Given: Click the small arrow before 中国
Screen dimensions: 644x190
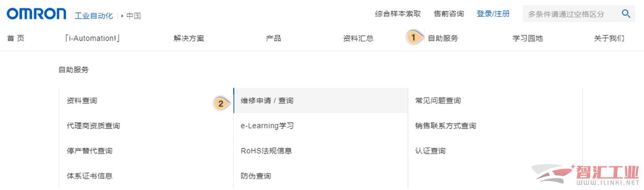Looking at the screenshot, I should click(122, 16).
